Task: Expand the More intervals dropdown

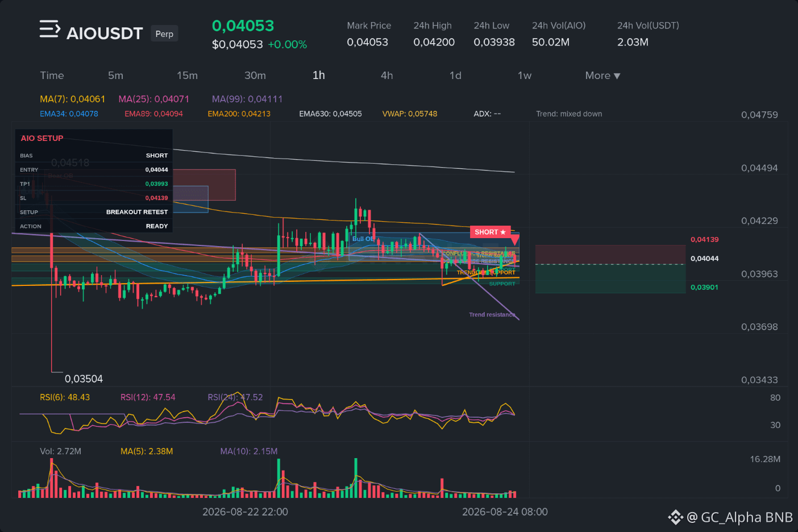Action: point(602,76)
